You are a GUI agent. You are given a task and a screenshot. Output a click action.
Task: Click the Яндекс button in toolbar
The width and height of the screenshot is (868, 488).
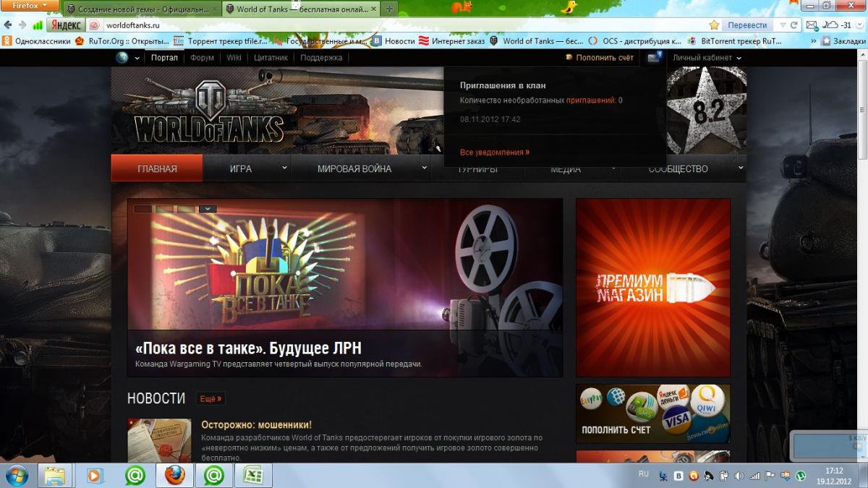click(x=65, y=25)
